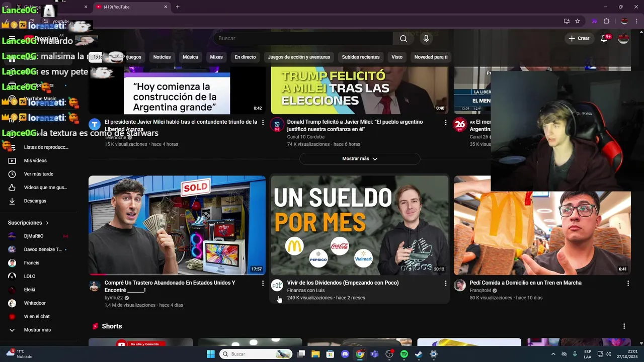Open Windows Start menu
The height and width of the screenshot is (362, 644).
coord(211,354)
